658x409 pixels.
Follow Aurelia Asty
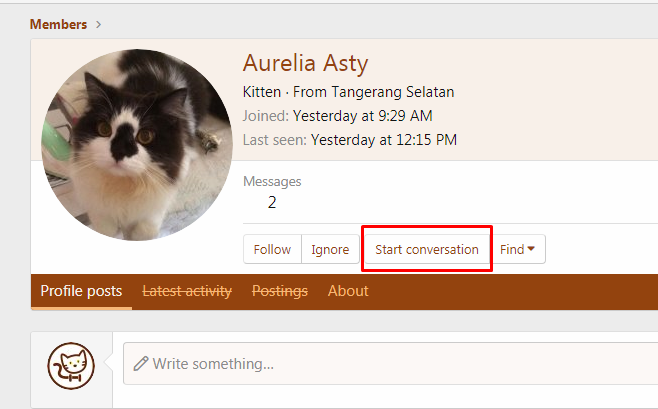pos(272,249)
